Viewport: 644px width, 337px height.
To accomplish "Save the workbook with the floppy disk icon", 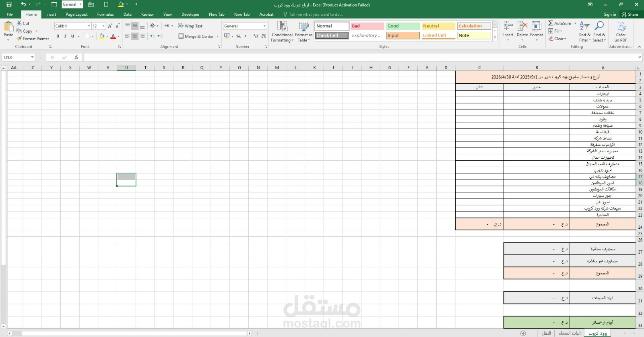I will pyautogui.click(x=9, y=4).
